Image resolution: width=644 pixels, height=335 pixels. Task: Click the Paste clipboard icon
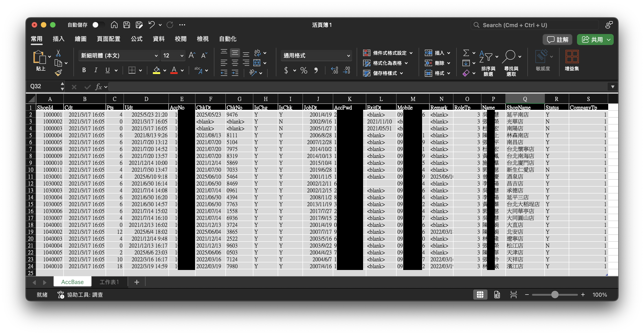coord(39,57)
